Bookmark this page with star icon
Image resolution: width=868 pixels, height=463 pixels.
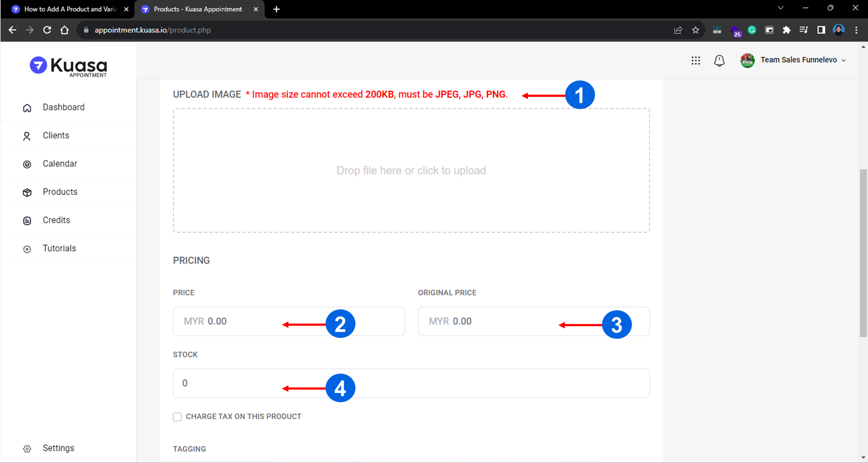coord(696,30)
